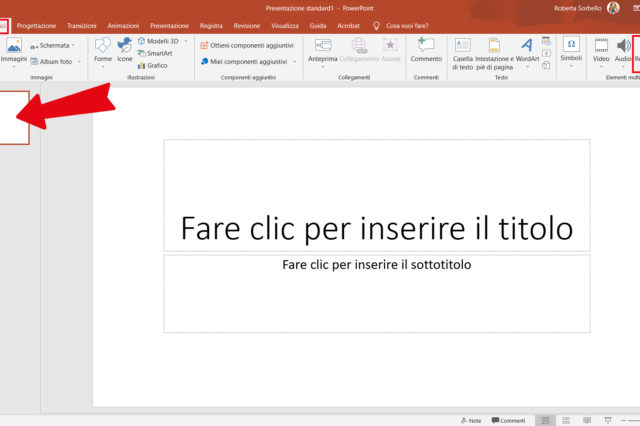Insert WordArt text
Viewport: 640px width, 426px height.
[x=527, y=50]
